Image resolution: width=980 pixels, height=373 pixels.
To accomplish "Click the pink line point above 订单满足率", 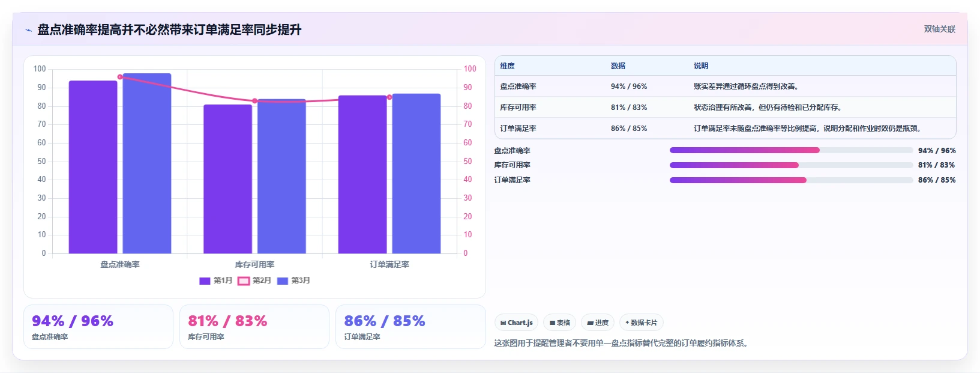I will (x=389, y=97).
